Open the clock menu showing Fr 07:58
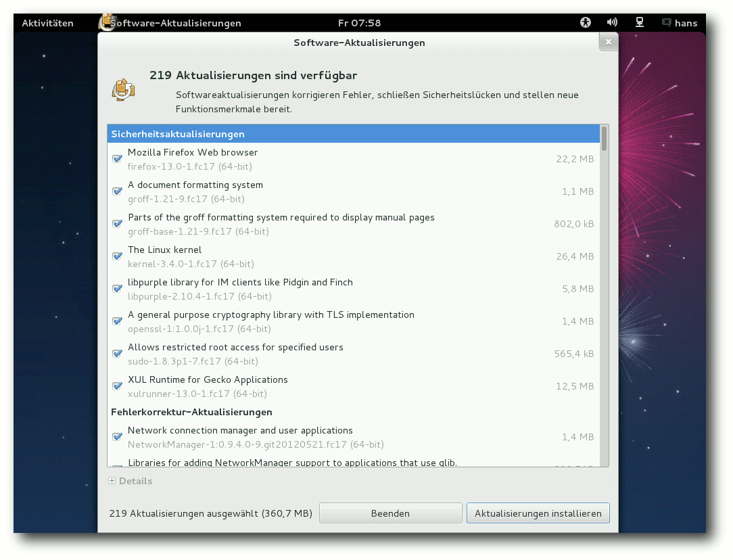The height and width of the screenshot is (560, 733). pyautogui.click(x=360, y=23)
